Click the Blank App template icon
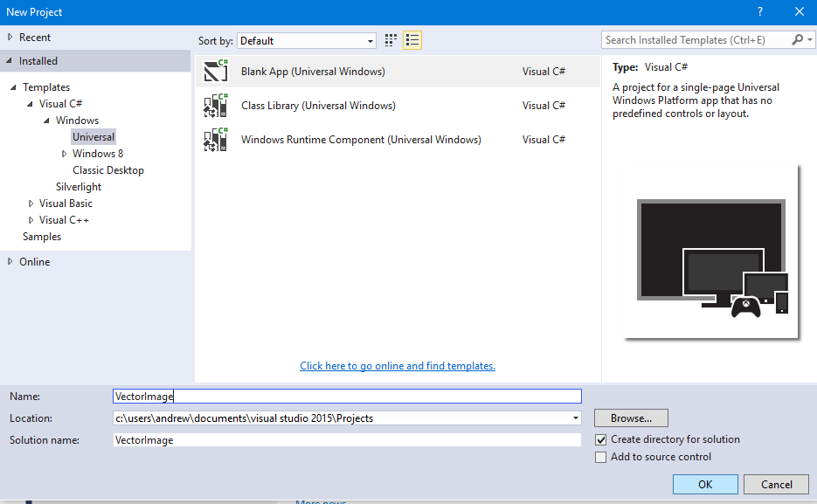 pos(216,71)
